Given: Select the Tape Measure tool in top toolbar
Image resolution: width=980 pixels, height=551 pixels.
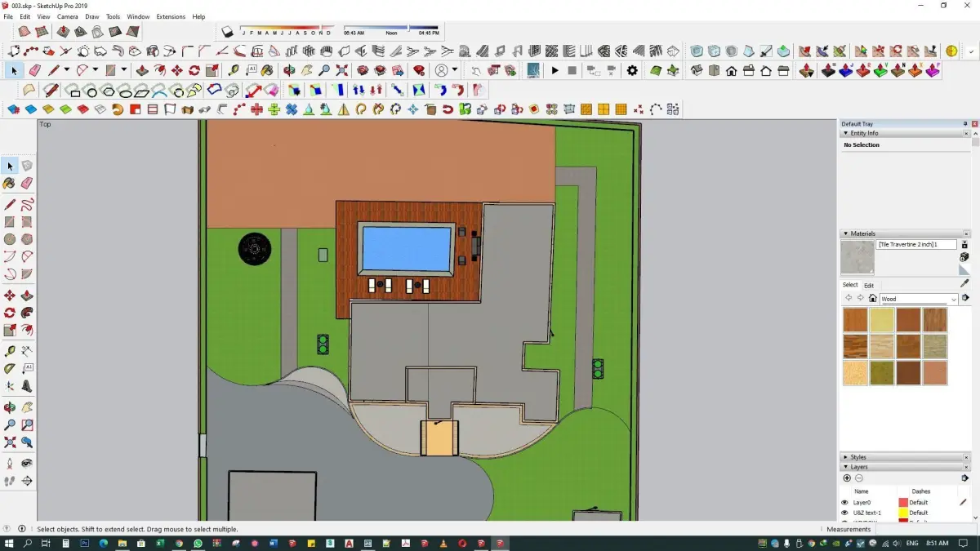Looking at the screenshot, I should (x=234, y=71).
